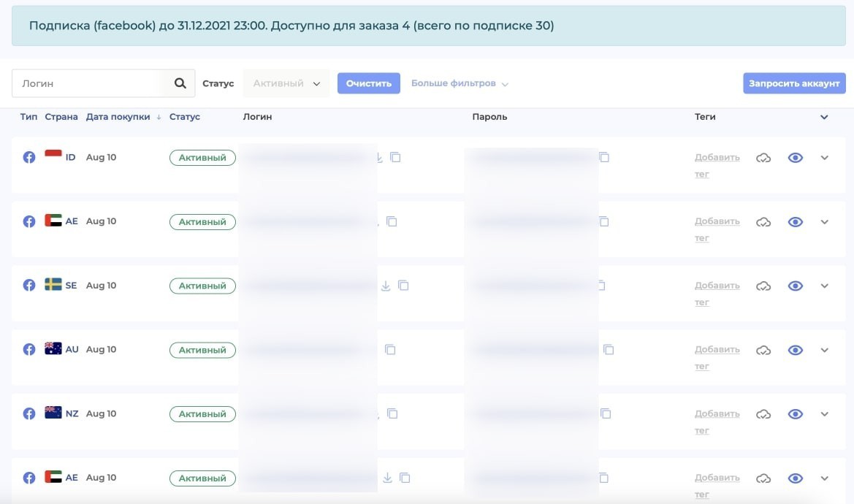The width and height of the screenshot is (854, 504).
Task: Click the Логин column header
Action: (x=257, y=116)
